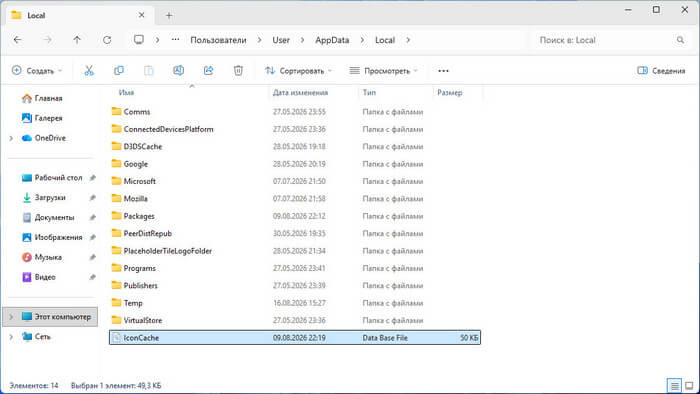Sort by Тип column header
The width and height of the screenshot is (700, 394).
pos(369,92)
